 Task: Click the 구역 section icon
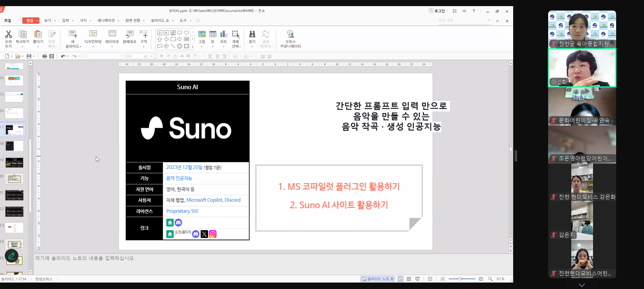pyautogui.click(x=144, y=34)
